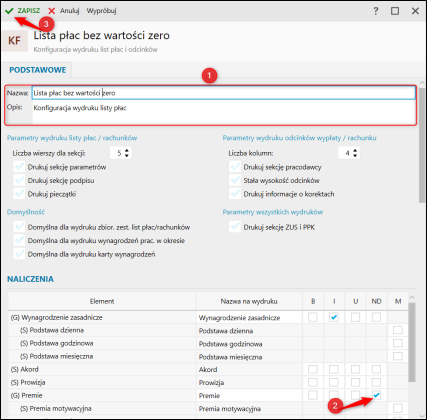Toggle Domyślna dla wydruku zbior. zest. checkbox

tap(19, 227)
